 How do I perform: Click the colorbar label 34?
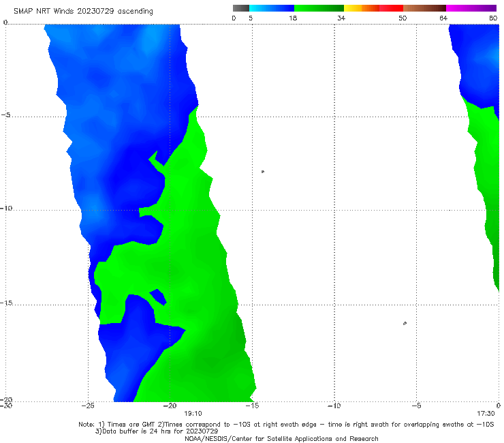[341, 18]
